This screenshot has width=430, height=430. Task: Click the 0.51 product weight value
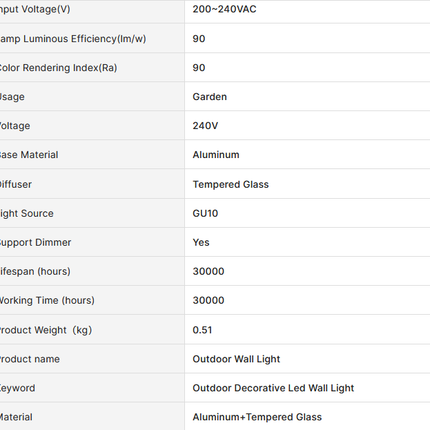202,330
